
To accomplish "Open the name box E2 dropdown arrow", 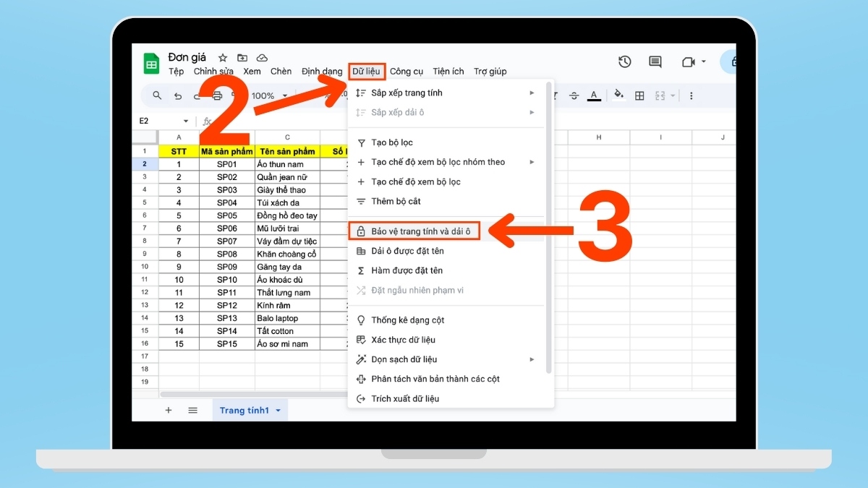I will click(x=186, y=121).
